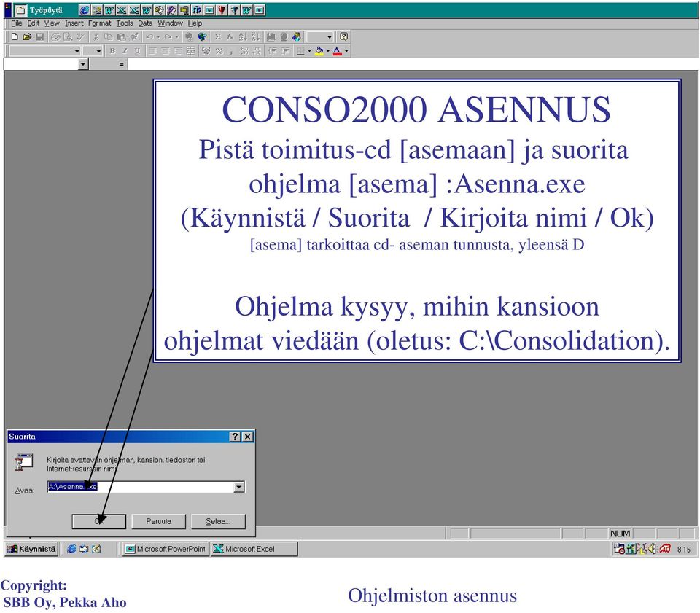This screenshot has height=613, width=700.
Task: Open the Font Color dropdown arrow
Action: (x=346, y=51)
